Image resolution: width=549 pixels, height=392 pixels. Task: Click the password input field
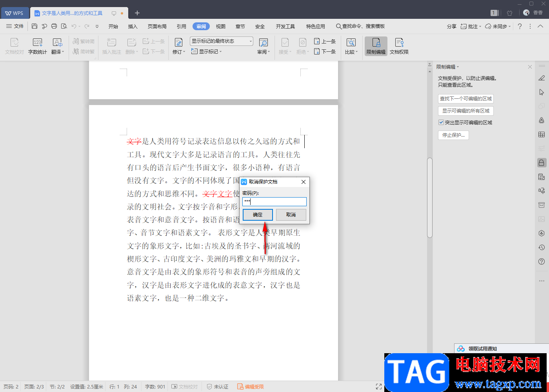point(274,201)
